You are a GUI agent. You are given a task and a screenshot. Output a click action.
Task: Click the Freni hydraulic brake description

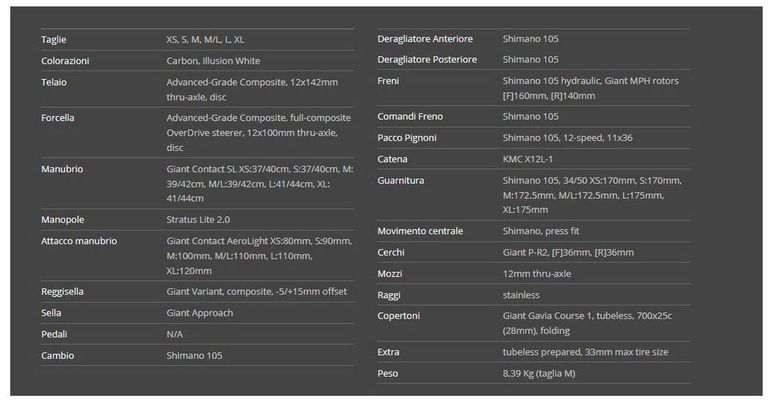click(x=590, y=88)
